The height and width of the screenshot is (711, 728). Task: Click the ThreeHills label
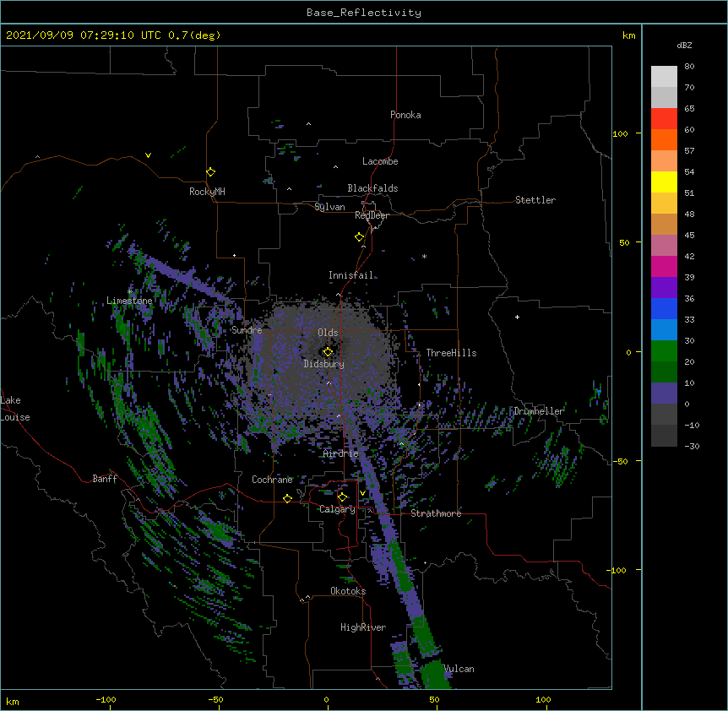(451, 353)
